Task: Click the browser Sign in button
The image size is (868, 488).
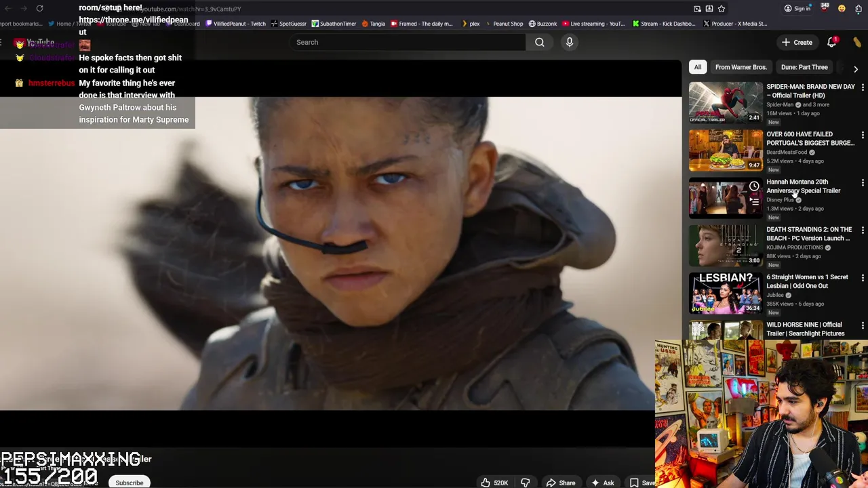Action: pos(797,9)
